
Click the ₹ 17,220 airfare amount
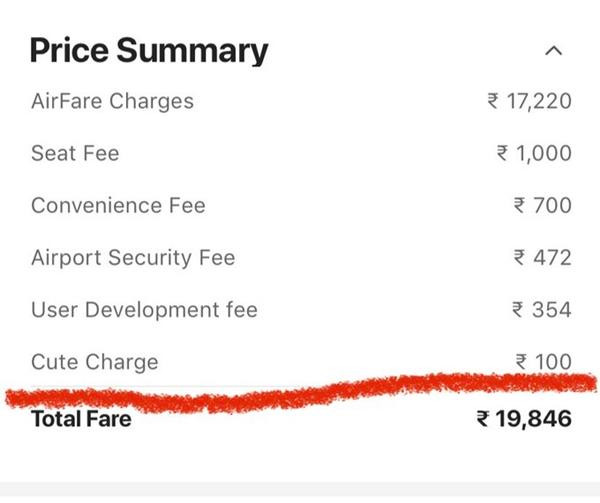(529, 101)
